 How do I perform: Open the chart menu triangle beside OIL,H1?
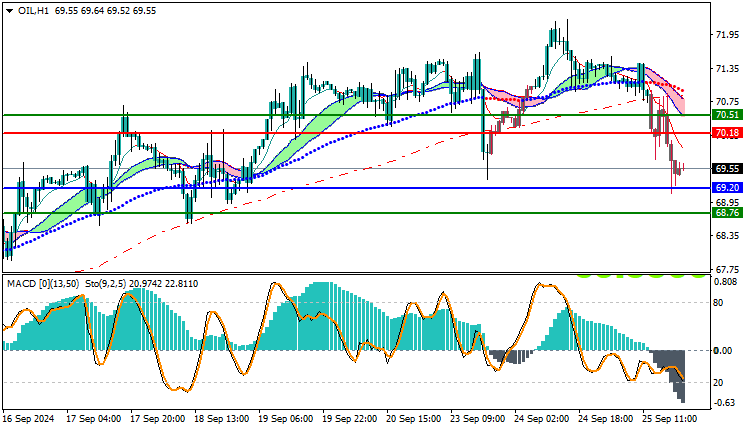point(10,11)
